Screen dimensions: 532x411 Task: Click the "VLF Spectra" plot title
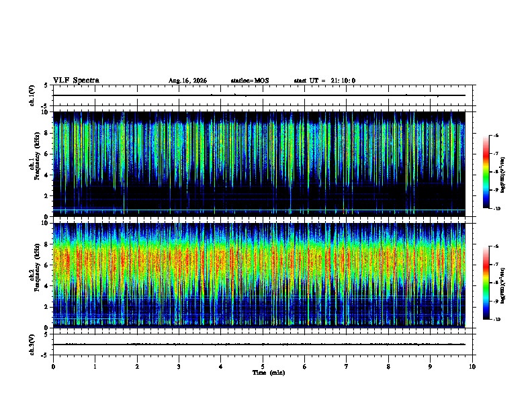[76, 81]
